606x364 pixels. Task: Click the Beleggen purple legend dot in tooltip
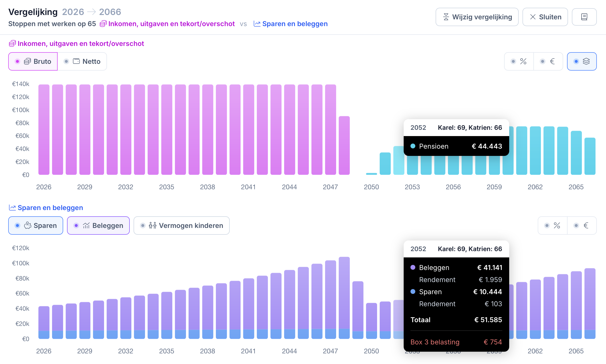click(x=413, y=267)
